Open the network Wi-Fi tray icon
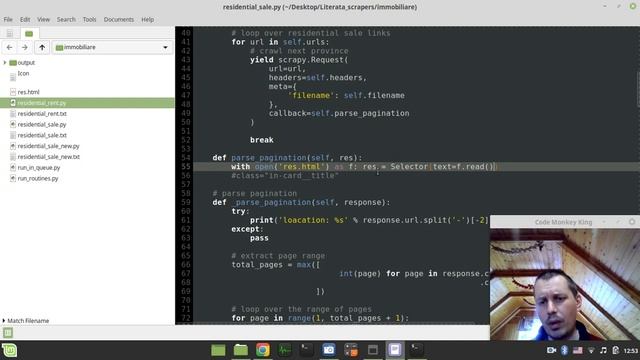 coord(591,350)
